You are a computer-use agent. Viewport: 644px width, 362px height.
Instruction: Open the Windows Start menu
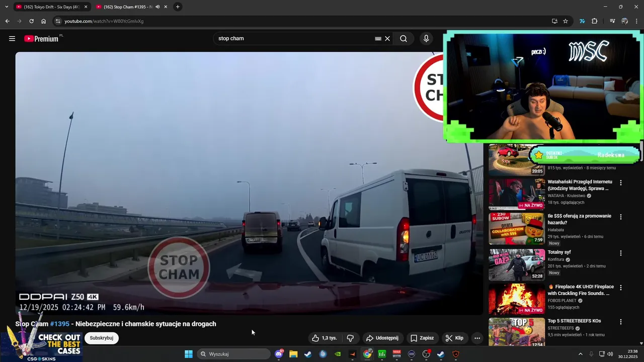(189, 354)
